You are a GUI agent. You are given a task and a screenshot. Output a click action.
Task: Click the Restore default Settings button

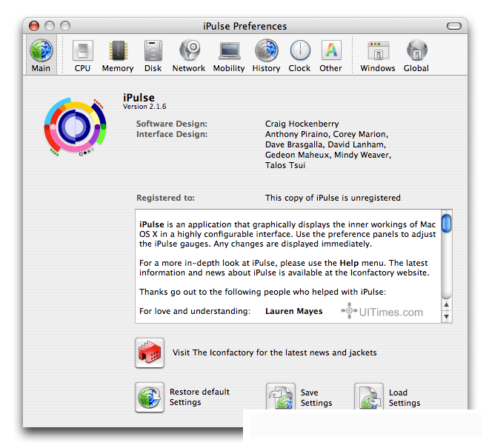click(x=150, y=397)
